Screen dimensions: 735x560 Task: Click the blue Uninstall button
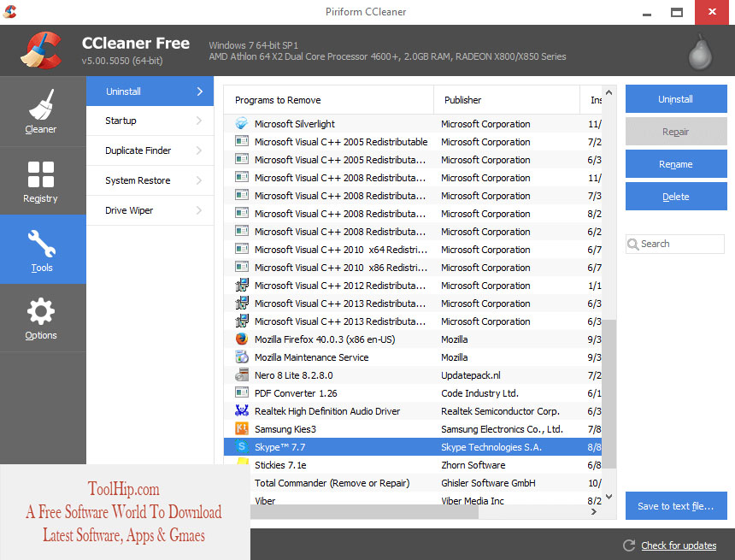(x=676, y=99)
